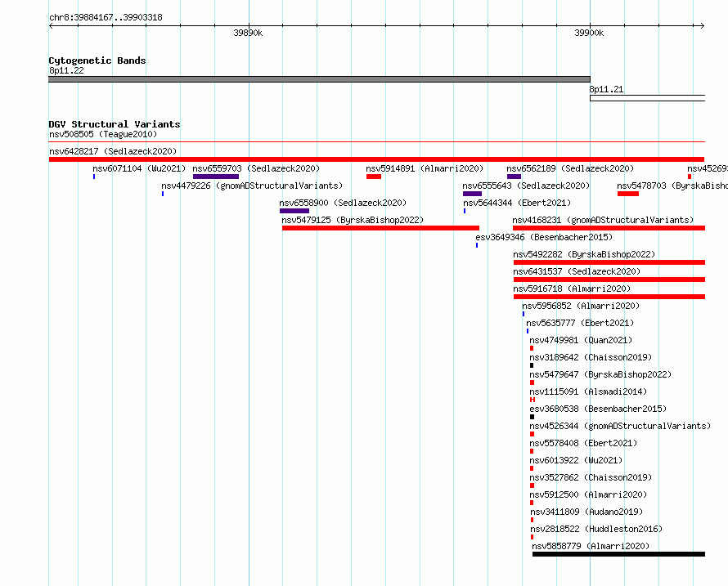Select the nsv6558900 (Sedlazeck2020) purple bar
Screen dimensions: 728x586
click(294, 211)
